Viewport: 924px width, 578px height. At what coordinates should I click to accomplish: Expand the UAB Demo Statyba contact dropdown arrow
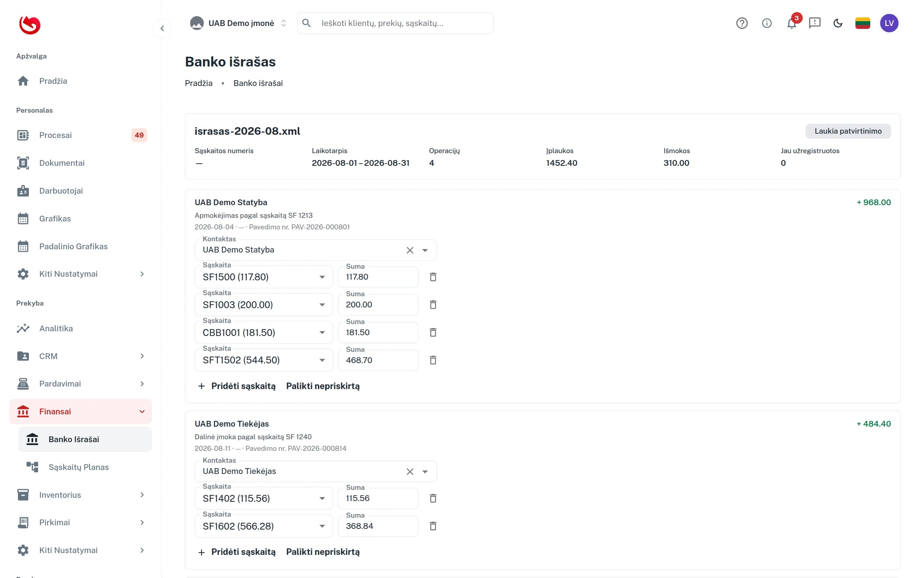(x=425, y=250)
